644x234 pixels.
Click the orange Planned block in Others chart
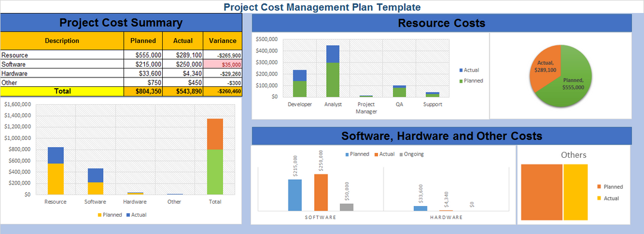[541, 192]
